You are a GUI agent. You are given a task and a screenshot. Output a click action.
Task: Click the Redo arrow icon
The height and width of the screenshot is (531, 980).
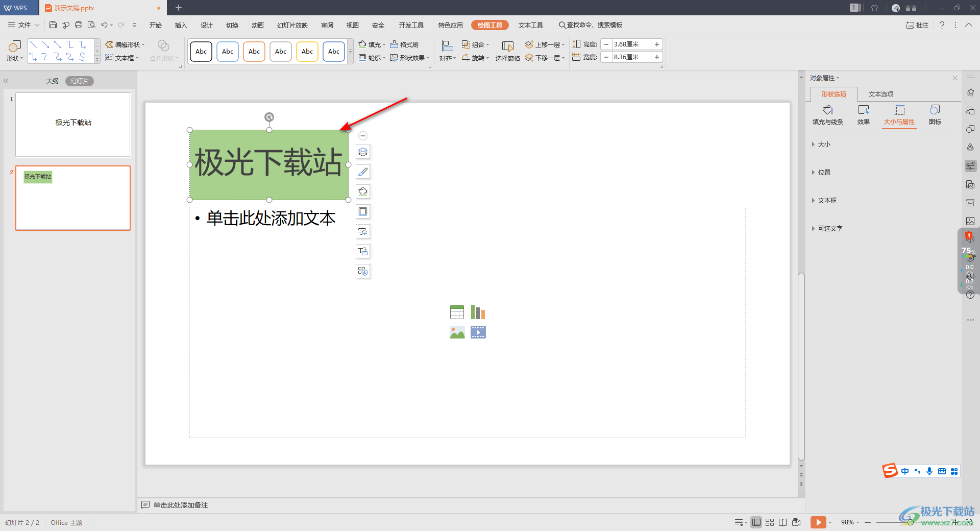(x=121, y=25)
